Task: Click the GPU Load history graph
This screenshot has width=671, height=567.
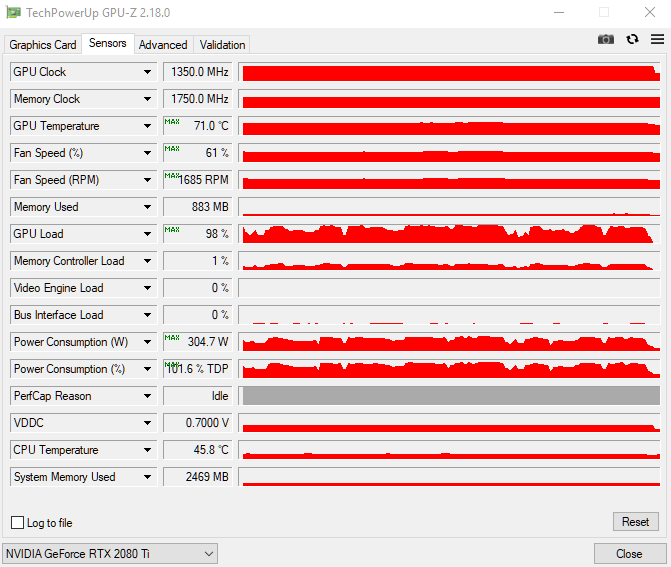Action: (x=449, y=234)
